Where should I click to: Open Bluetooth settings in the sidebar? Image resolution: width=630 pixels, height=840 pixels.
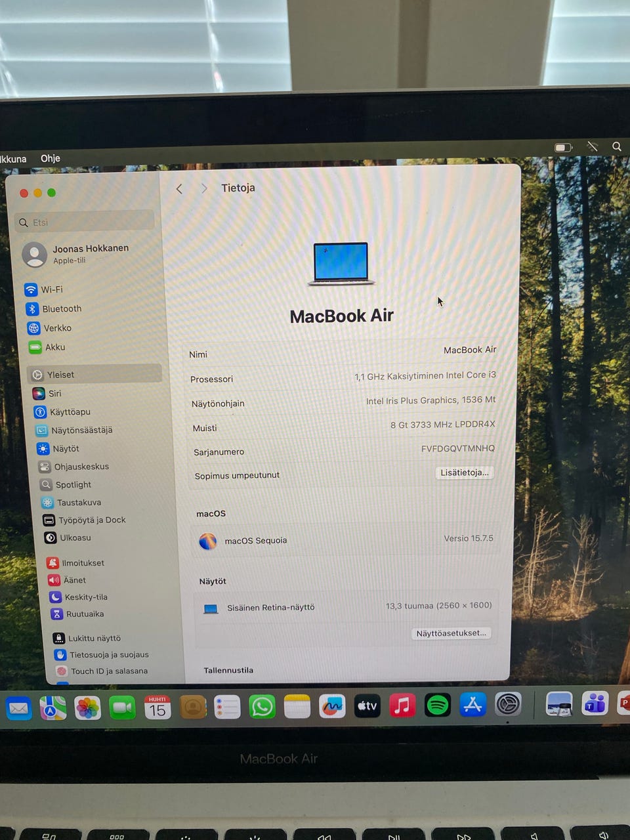tap(54, 308)
